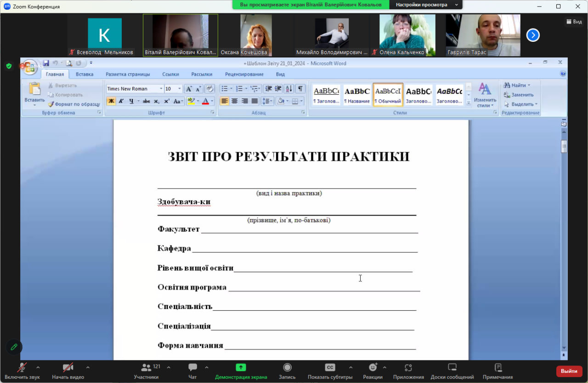Switch to the Рецензирование ribbon tab
This screenshot has width=588, height=383.
click(x=244, y=74)
